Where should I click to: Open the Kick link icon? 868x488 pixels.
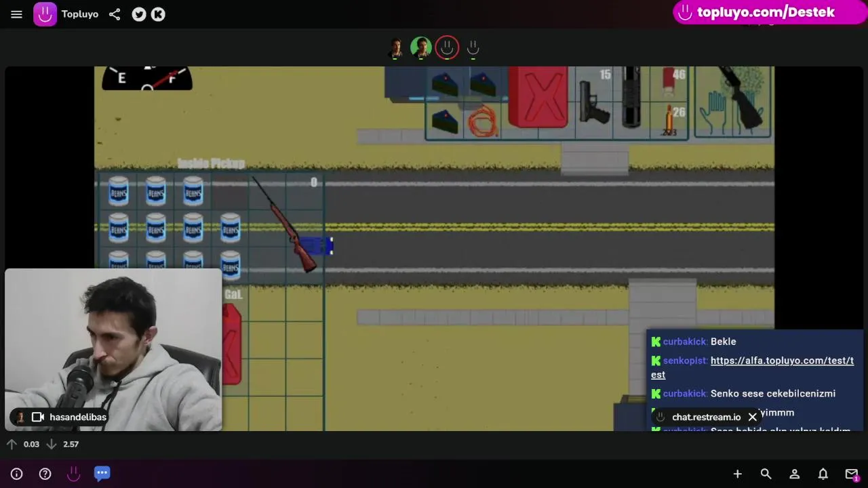pos(158,14)
